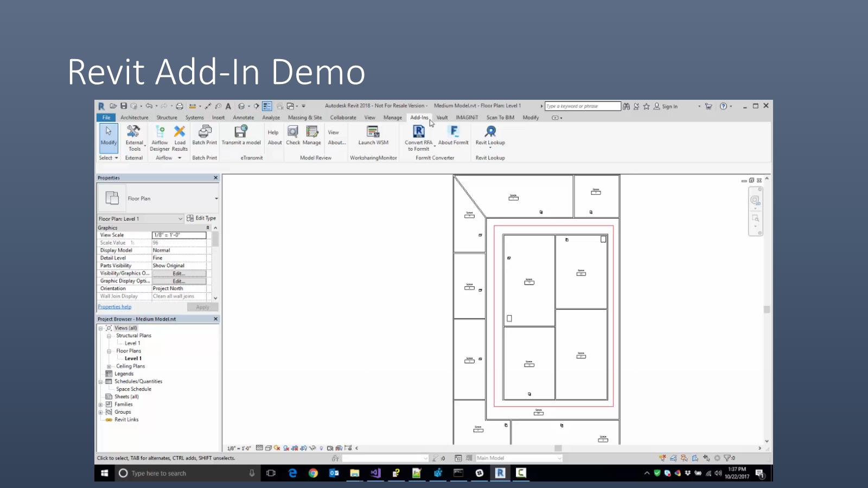Open Autodesk App Store cart icon

click(709, 106)
